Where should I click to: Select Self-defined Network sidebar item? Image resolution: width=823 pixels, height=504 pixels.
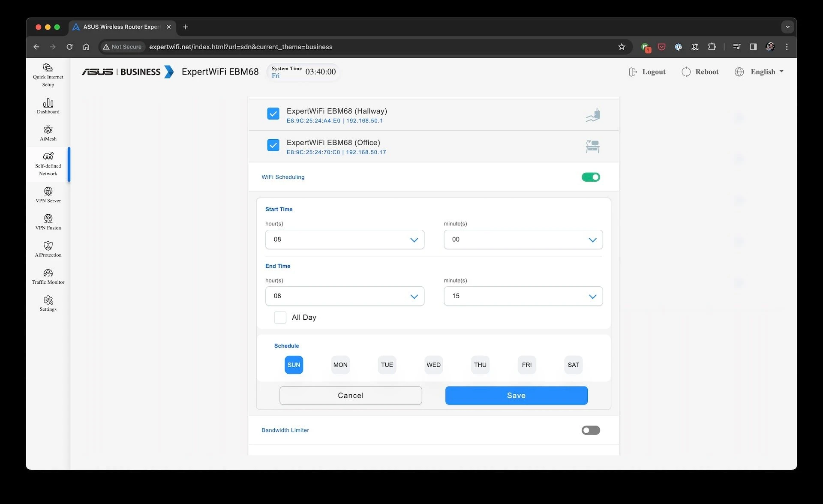[48, 164]
